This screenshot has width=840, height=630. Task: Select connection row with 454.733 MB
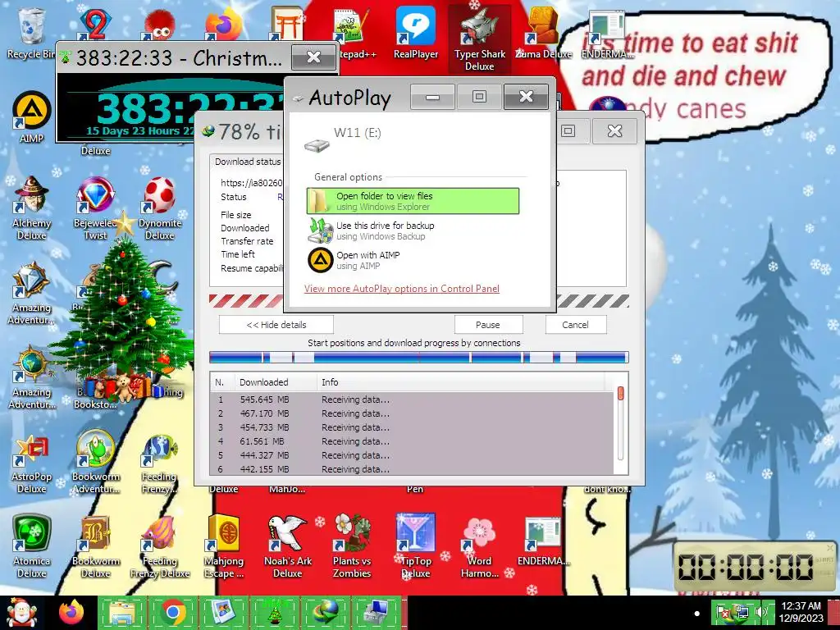413,427
